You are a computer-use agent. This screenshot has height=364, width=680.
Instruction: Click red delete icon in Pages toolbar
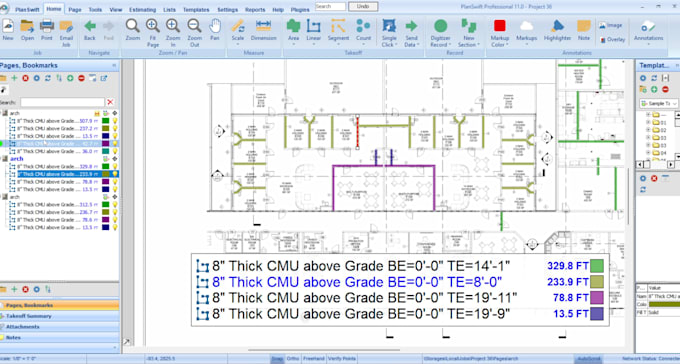point(26,78)
